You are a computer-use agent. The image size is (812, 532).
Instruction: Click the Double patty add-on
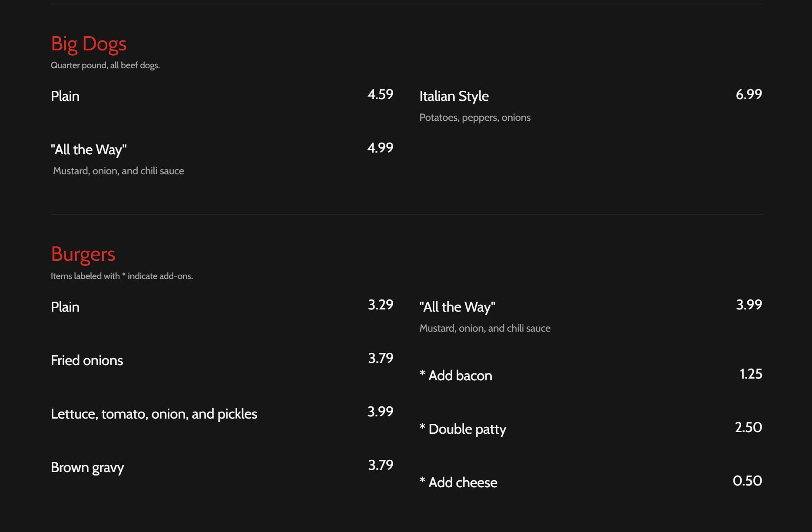pos(463,429)
